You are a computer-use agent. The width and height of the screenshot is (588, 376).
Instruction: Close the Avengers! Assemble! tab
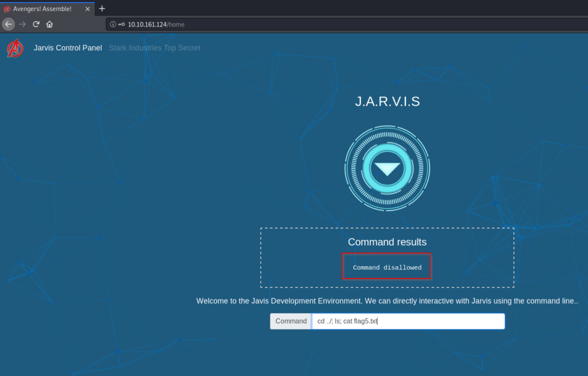pos(87,9)
